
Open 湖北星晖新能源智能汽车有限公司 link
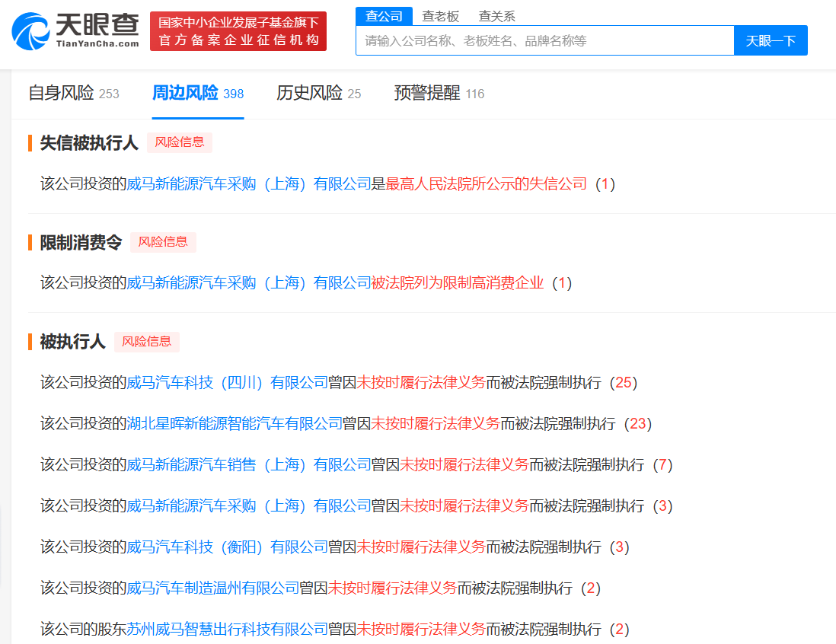235,424
